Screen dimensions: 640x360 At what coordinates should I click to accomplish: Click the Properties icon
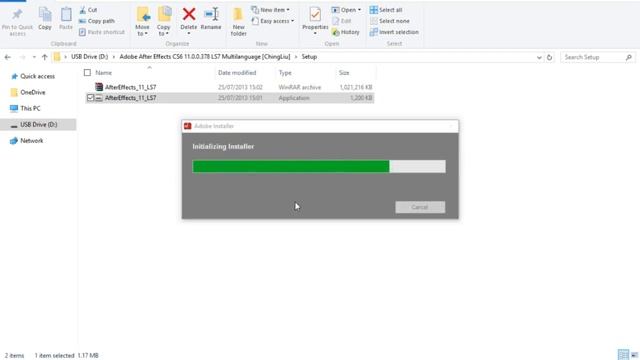[x=315, y=15]
